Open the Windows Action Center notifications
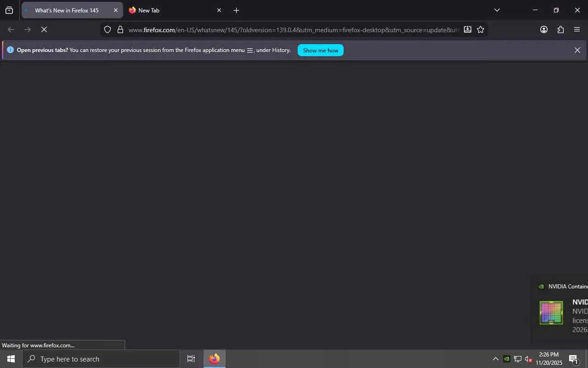588x368 pixels. [x=574, y=359]
